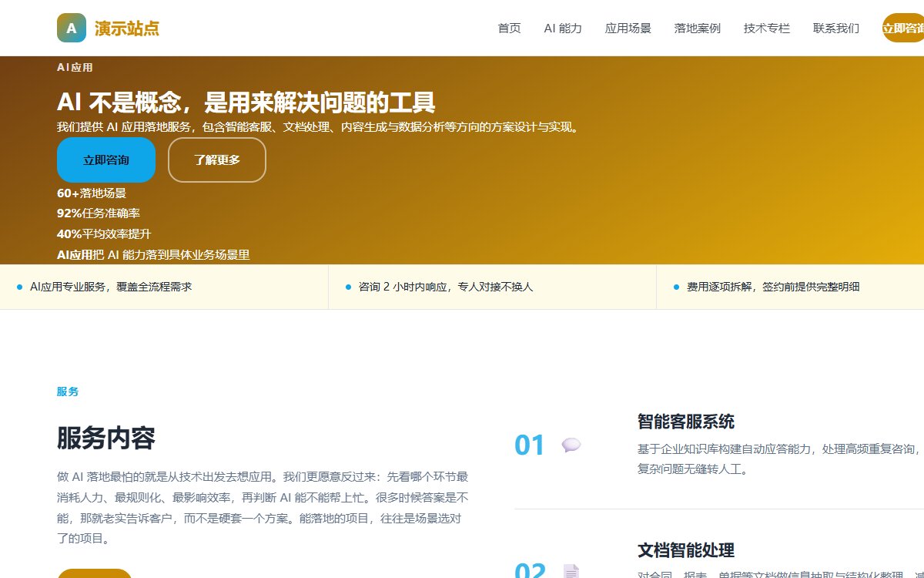Click the hero headline "AI 不是概念，是用来解决问题的工具"
This screenshot has height=578, width=924.
click(x=246, y=102)
